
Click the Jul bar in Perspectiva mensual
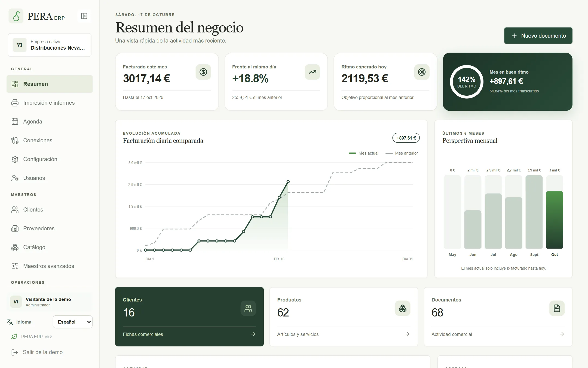[x=493, y=221]
